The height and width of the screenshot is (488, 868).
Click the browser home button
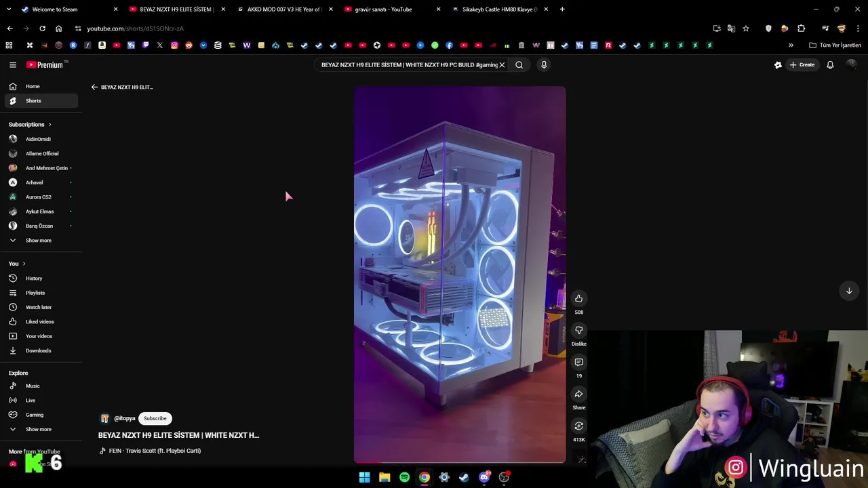pos(58,28)
